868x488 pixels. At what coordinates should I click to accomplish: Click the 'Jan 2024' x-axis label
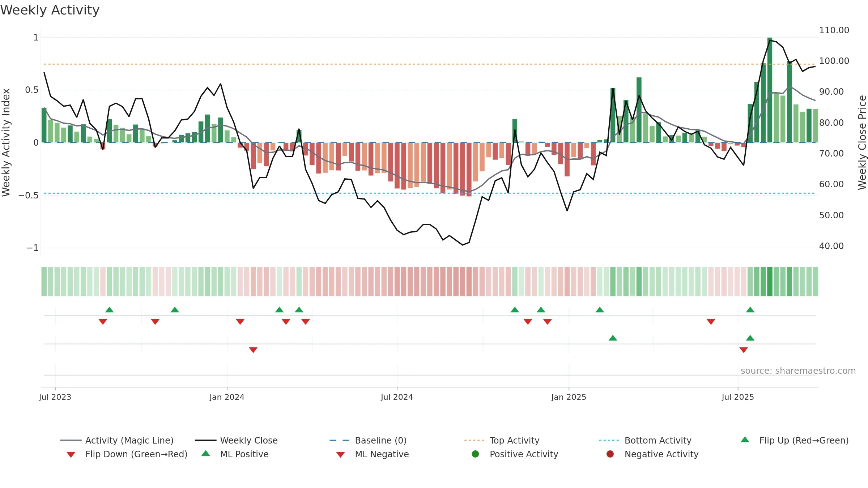[x=227, y=397]
